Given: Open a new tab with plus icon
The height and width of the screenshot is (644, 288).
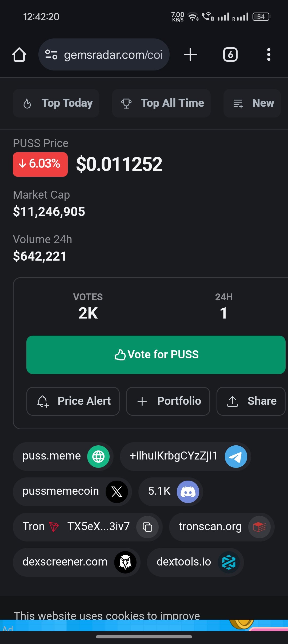Looking at the screenshot, I should [x=190, y=54].
